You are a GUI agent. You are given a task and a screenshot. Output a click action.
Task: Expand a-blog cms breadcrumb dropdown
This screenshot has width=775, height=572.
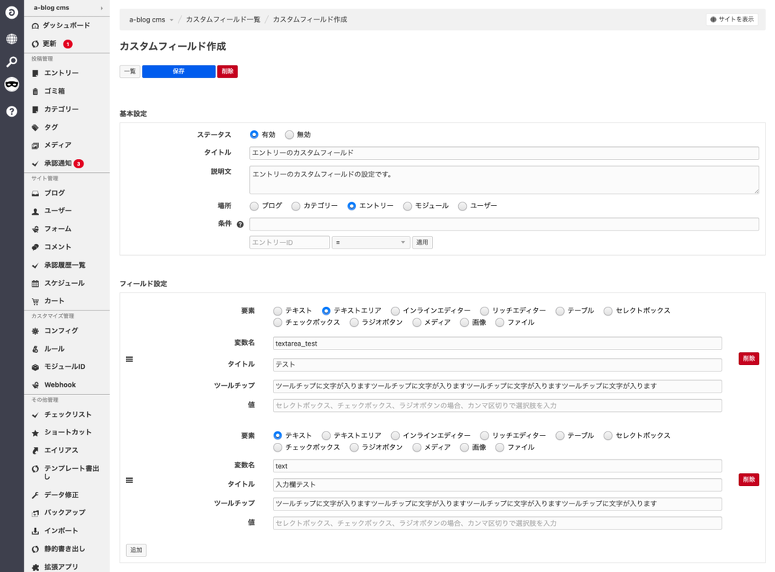172,20
